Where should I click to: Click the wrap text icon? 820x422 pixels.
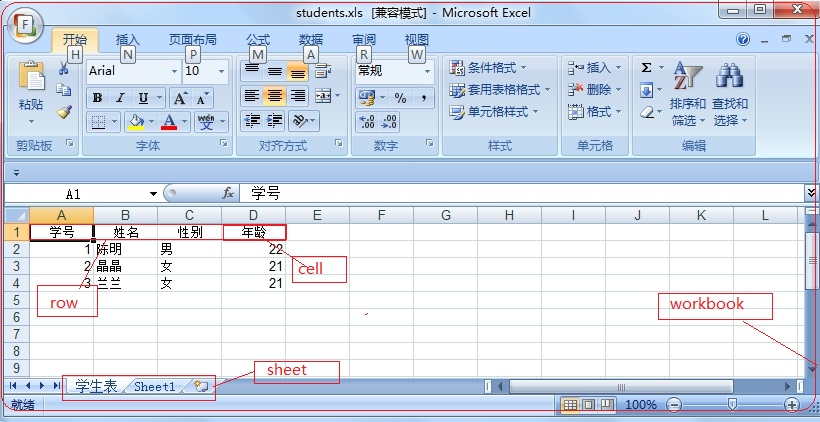[x=322, y=71]
